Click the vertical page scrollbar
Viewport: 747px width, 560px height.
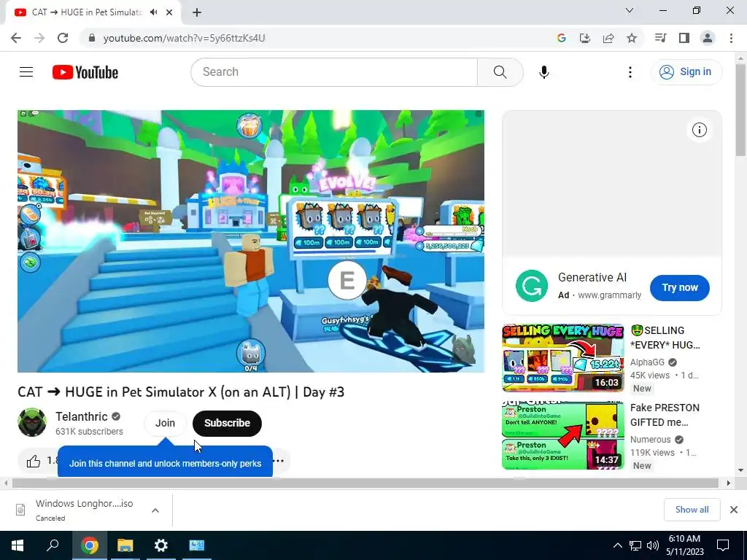[x=740, y=109]
